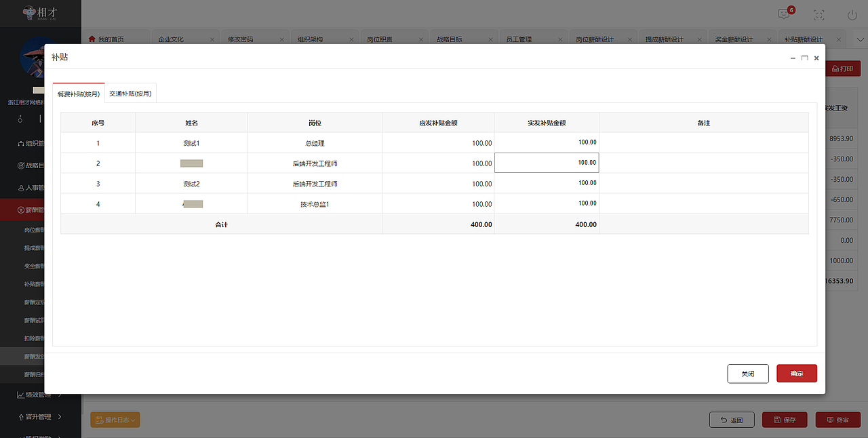Click the 姓名 column header
This screenshot has width=868, height=438.
pos(191,123)
